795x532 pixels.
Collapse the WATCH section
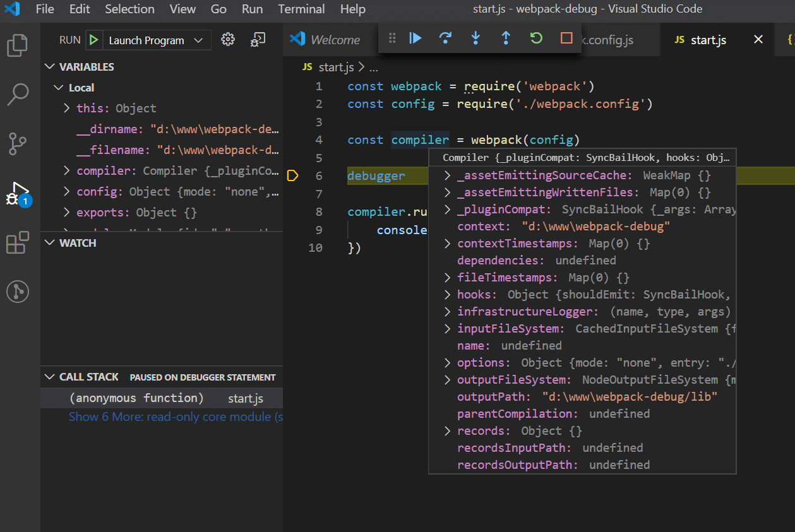(51, 243)
